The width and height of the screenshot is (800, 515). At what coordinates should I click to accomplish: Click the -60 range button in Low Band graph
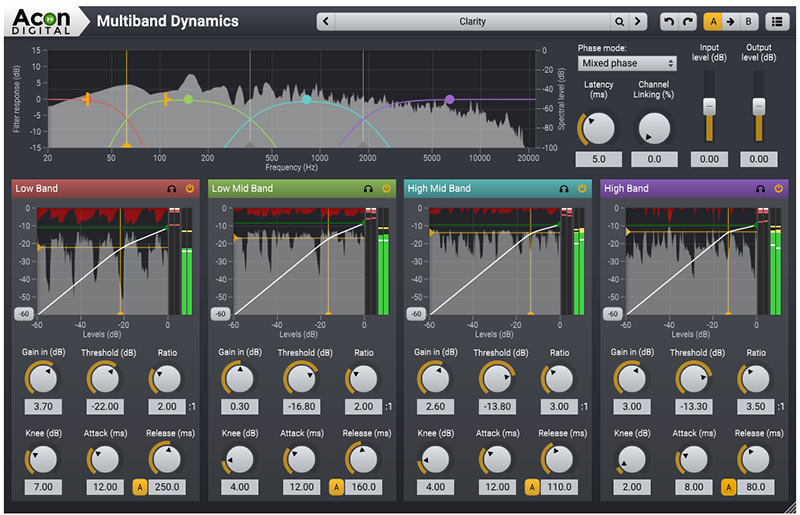point(23,313)
